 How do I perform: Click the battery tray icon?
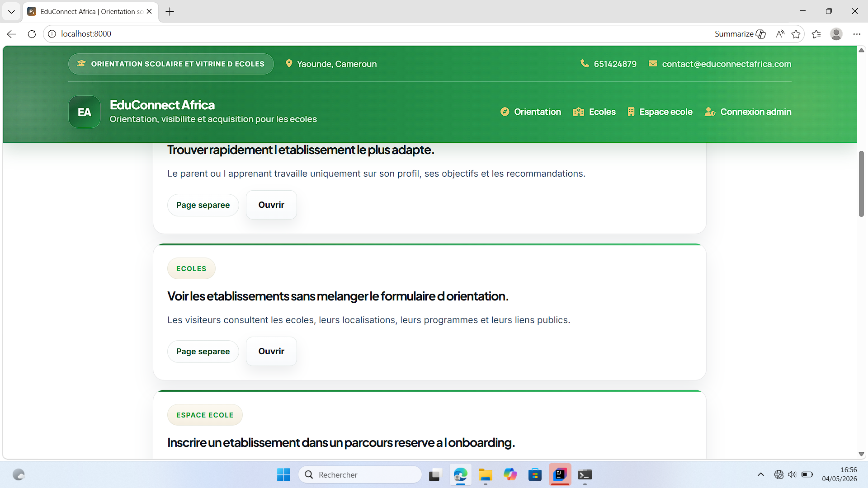[807, 474]
